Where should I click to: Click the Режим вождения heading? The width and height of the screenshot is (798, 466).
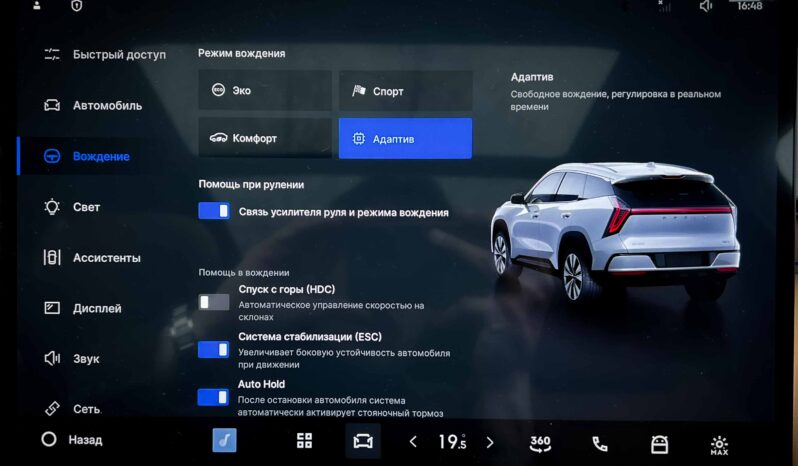[x=242, y=53]
